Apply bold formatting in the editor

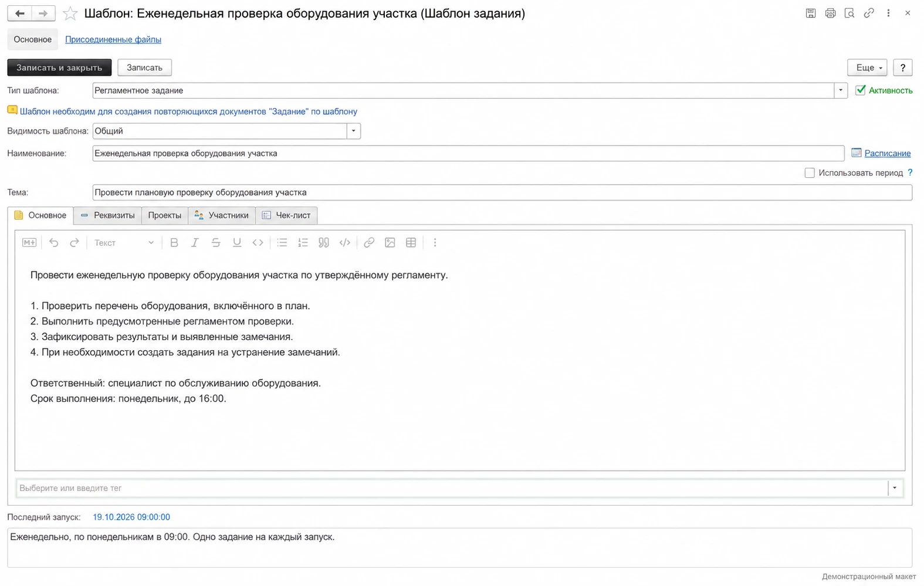pos(174,243)
